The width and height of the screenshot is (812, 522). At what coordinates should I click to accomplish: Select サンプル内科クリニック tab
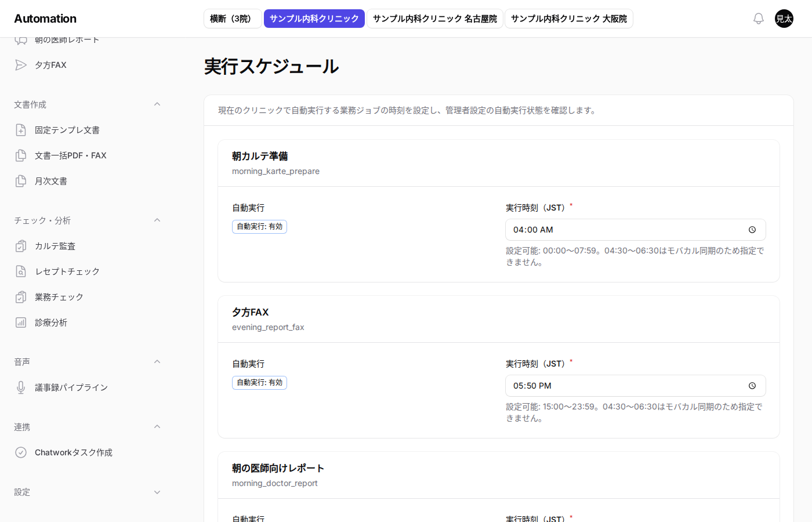click(314, 19)
